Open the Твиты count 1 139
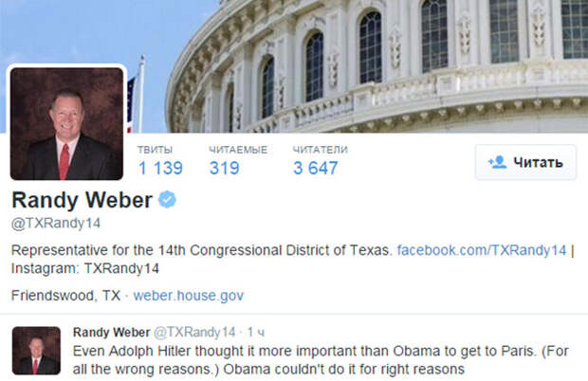588x381 pixels. click(160, 168)
